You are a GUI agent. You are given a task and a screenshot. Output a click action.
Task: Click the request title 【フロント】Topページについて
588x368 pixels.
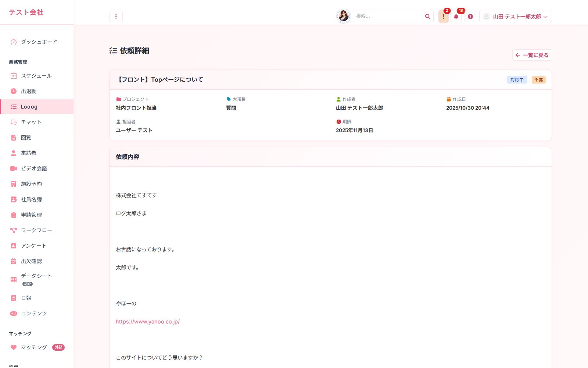tap(160, 79)
